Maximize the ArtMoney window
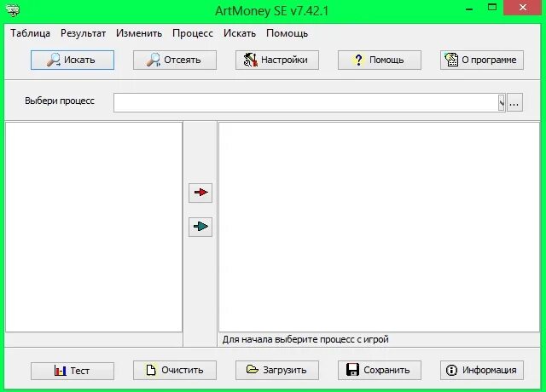 pyautogui.click(x=492, y=8)
